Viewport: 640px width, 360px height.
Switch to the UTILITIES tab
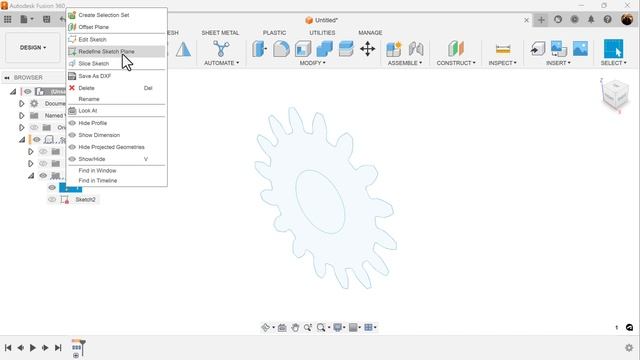pos(322,33)
